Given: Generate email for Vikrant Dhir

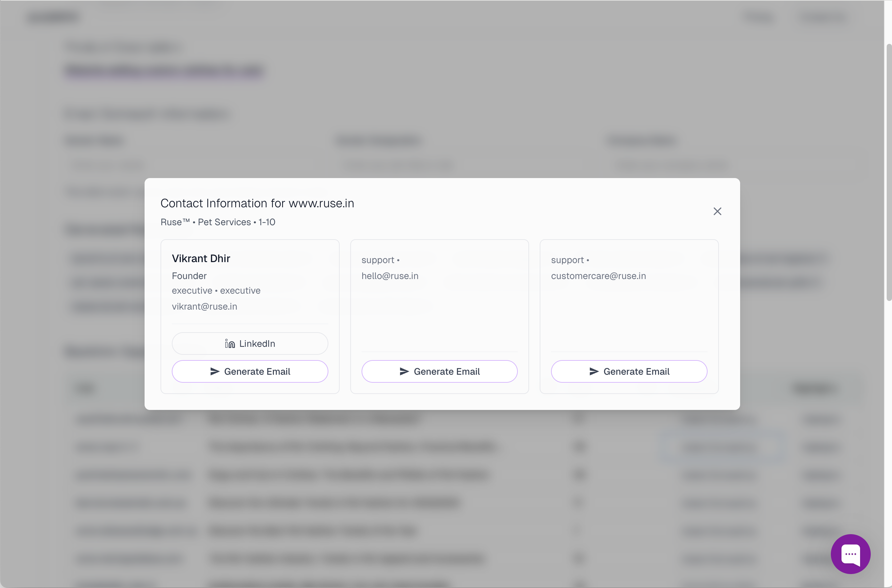Looking at the screenshot, I should [x=250, y=371].
